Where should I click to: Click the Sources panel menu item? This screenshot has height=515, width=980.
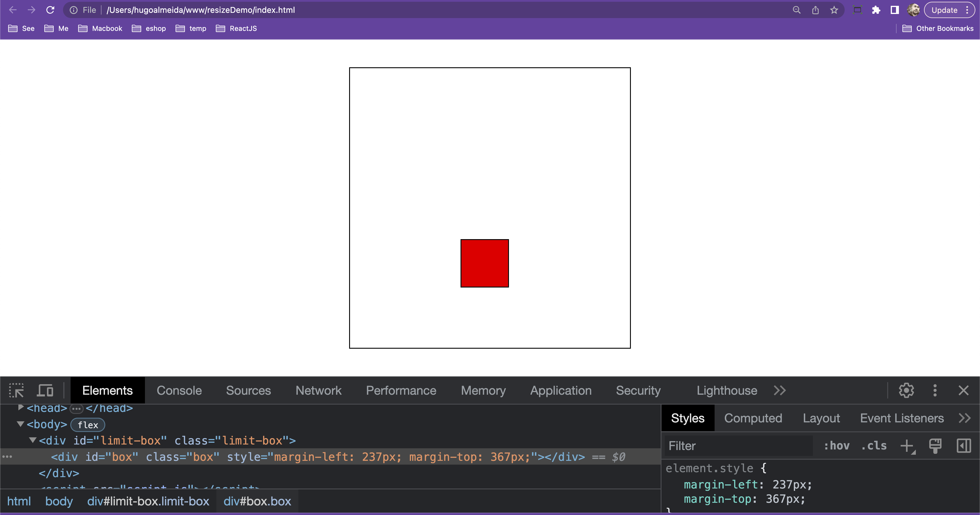[x=248, y=390]
